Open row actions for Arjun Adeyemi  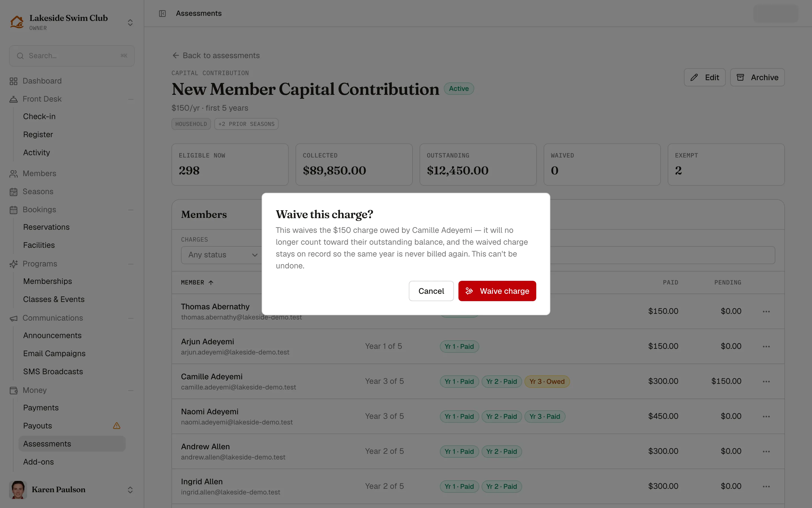point(766,346)
